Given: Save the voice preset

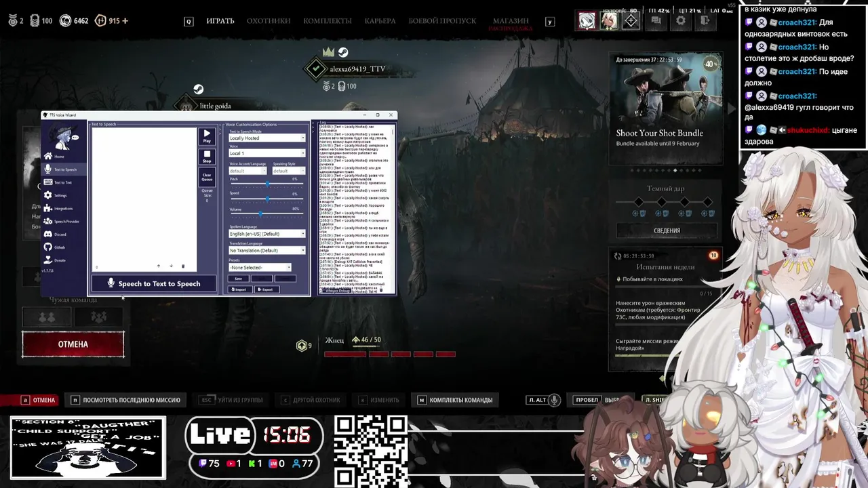Looking at the screenshot, I should [x=238, y=279].
